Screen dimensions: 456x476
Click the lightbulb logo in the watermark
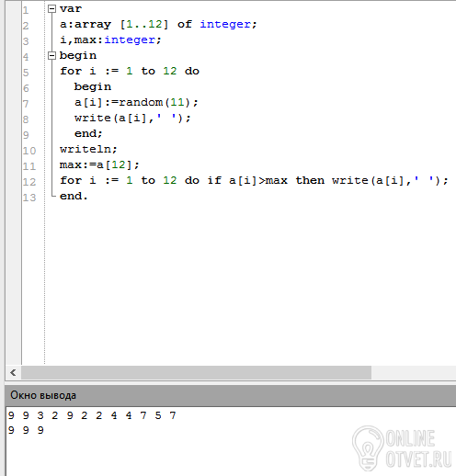368,448
